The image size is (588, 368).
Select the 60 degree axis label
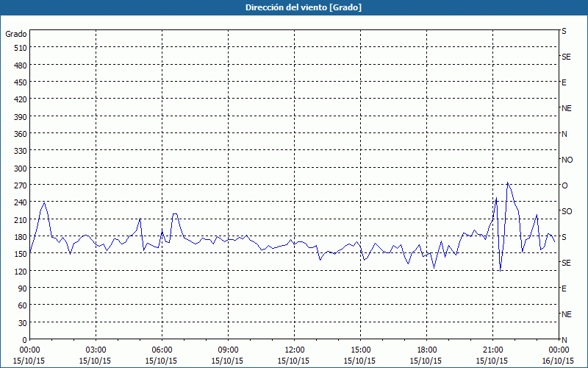(x=23, y=305)
